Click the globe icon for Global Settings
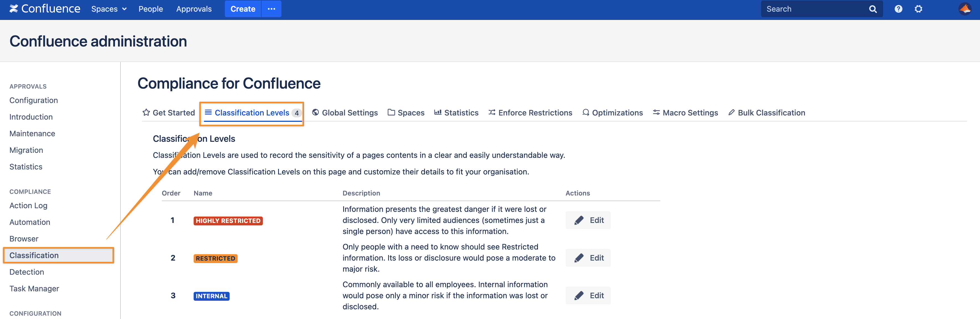Viewport: 980px width, 319px height. click(x=315, y=112)
